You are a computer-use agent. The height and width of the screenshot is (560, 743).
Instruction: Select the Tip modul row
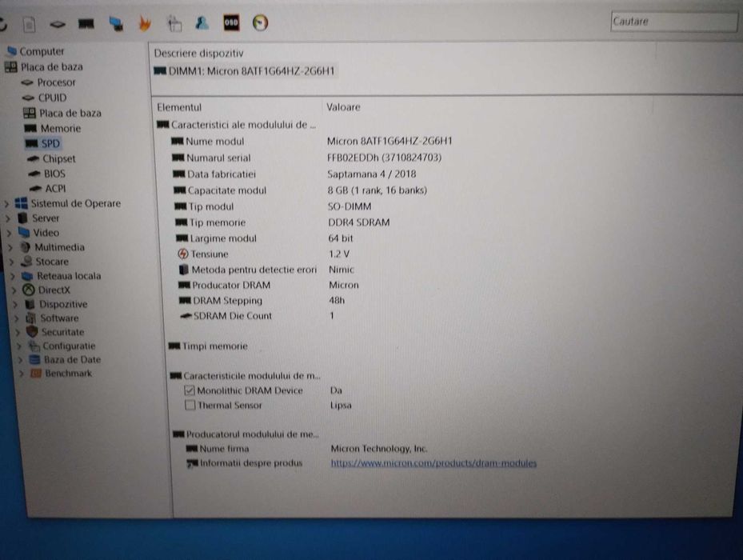pos(274,206)
